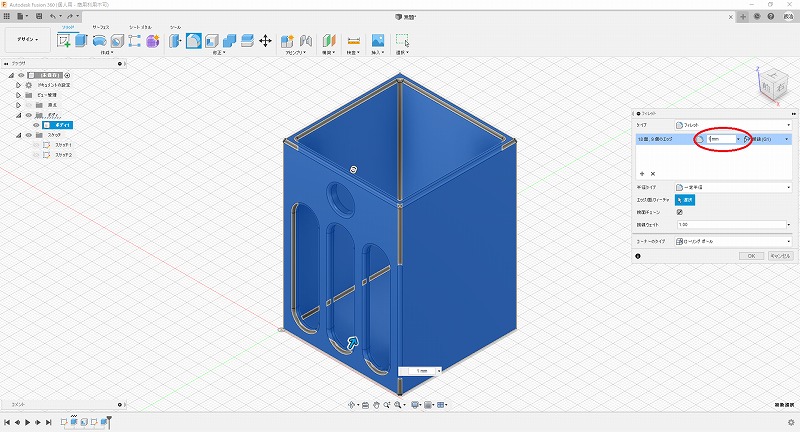Image resolution: width=800 pixels, height=432 pixels.
Task: Click the Insert image icon
Action: (x=378, y=41)
